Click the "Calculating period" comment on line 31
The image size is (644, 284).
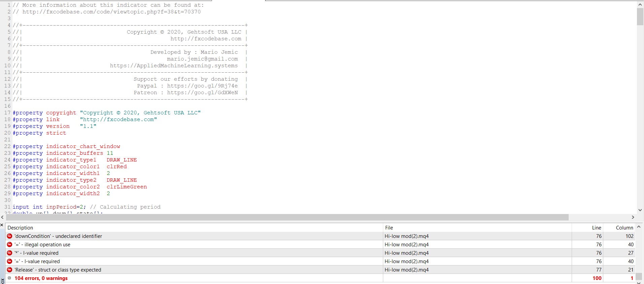[x=130, y=207]
